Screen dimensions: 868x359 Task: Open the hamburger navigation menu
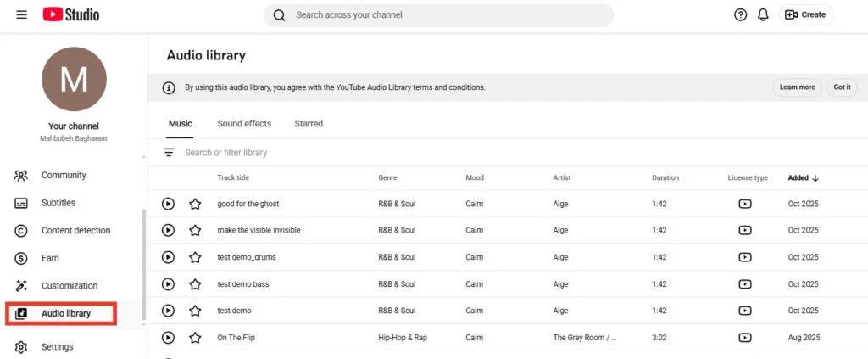tap(21, 15)
